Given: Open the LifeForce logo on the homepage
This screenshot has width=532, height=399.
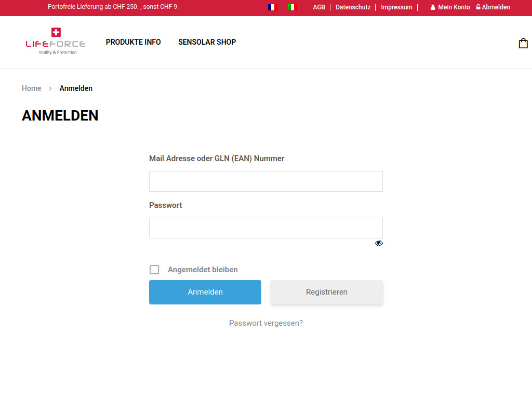Looking at the screenshot, I should coord(55,41).
